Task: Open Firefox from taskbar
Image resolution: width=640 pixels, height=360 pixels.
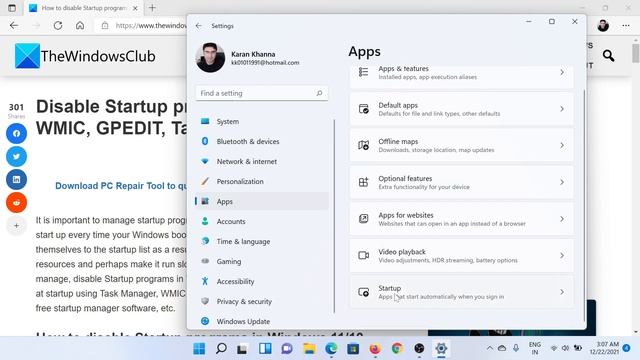Action: pos(375,349)
